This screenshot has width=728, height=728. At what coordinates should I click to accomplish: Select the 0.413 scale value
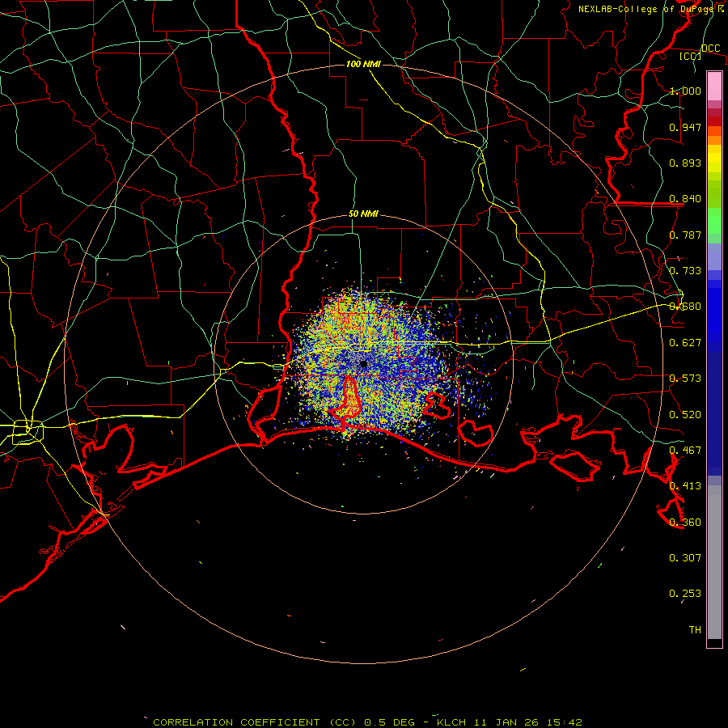[x=685, y=486]
